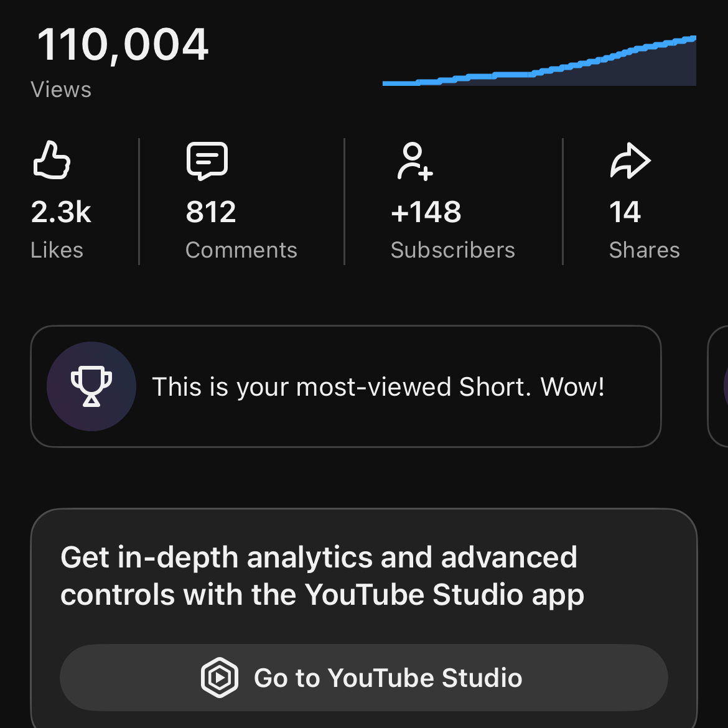Open the most-viewed Short insight card
This screenshot has width=728, height=728.
[x=346, y=386]
